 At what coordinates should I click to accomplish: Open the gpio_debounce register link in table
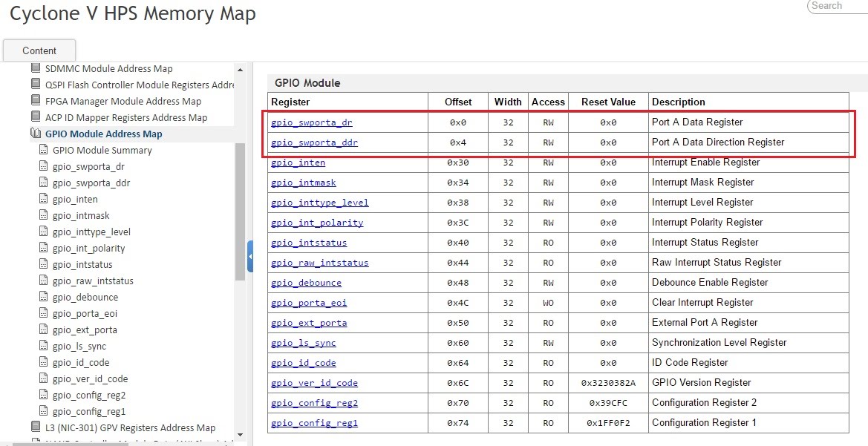click(306, 282)
